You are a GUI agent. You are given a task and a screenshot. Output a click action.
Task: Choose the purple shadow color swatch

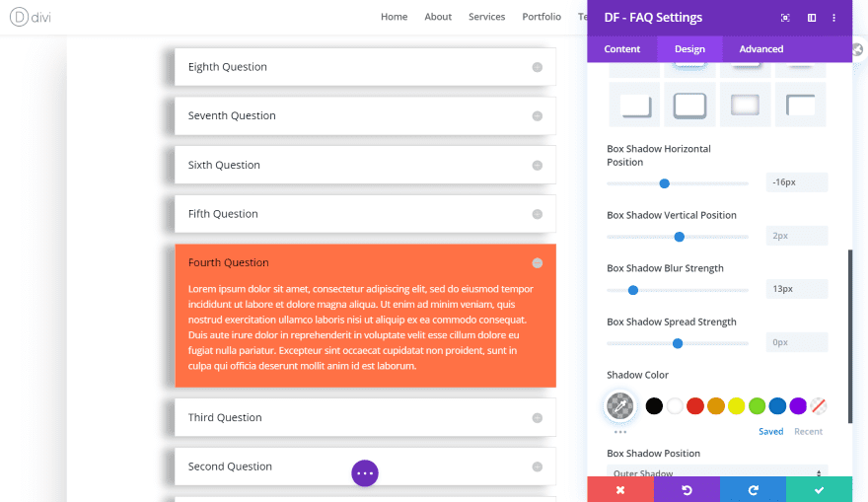point(798,405)
